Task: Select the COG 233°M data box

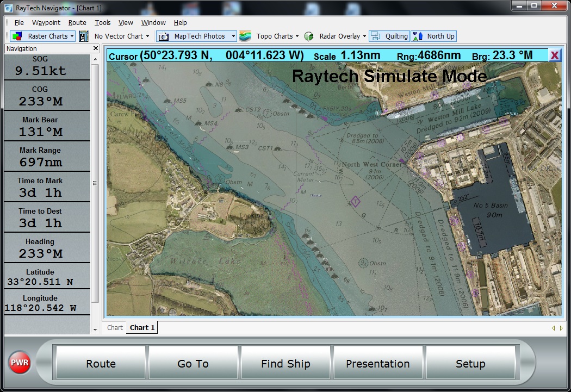Action: click(47, 95)
